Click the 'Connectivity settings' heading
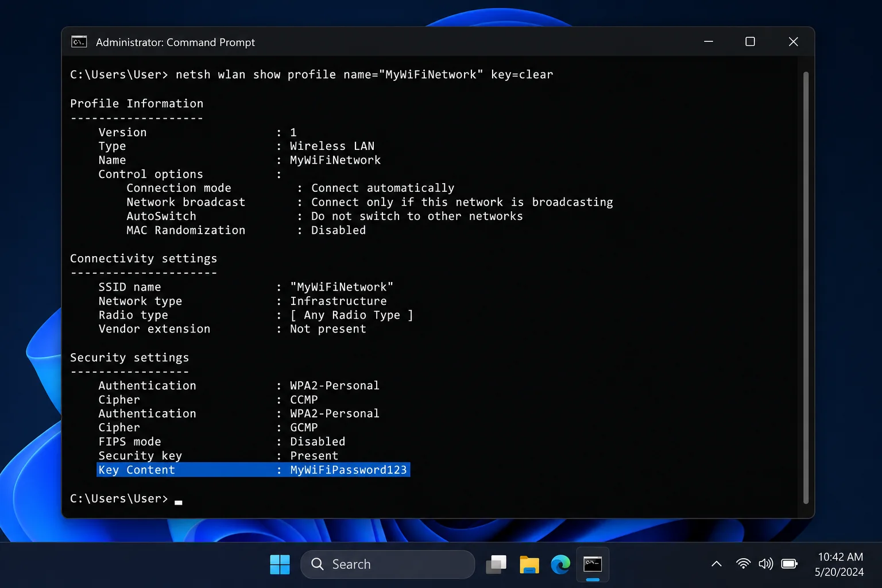The image size is (882, 588). pos(144,258)
